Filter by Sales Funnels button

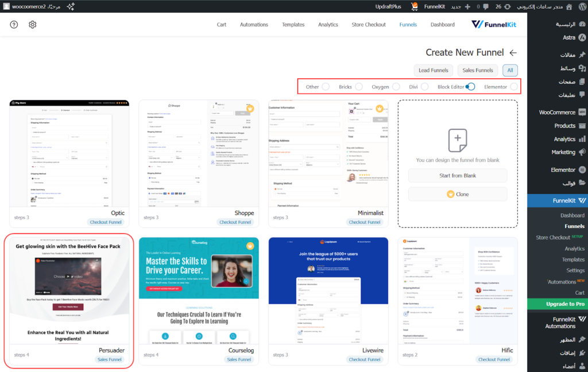(x=478, y=70)
